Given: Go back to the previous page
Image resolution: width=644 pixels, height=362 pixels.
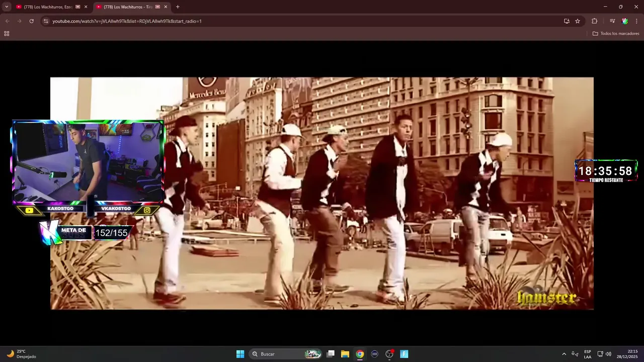Looking at the screenshot, I should [x=7, y=21].
